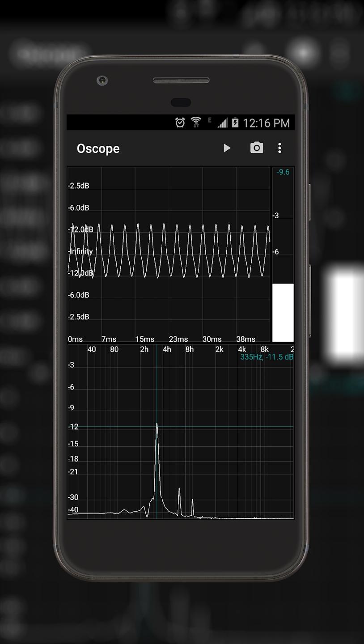Tap the battery charging icon
This screenshot has height=644, width=364.
[x=235, y=122]
